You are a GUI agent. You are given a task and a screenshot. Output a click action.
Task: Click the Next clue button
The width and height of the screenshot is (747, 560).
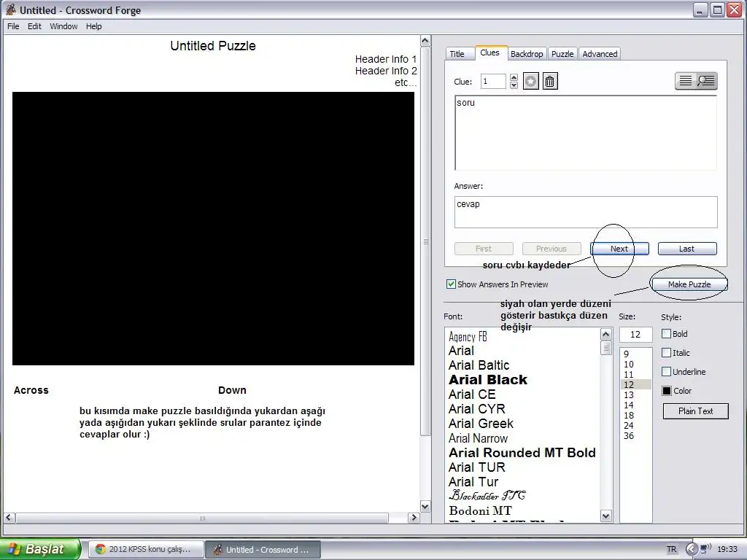[619, 249]
